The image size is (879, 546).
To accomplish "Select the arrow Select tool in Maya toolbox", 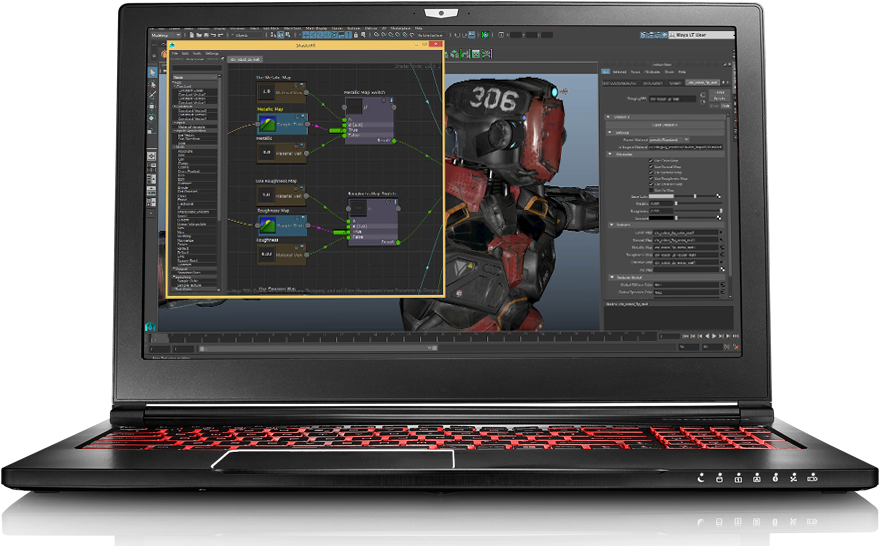I will tap(152, 73).
